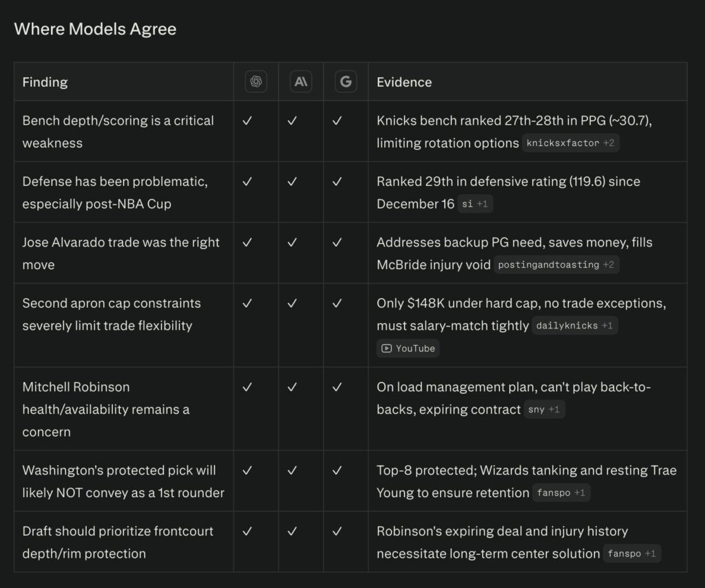Click Google checkmark for defense row
The height and width of the screenshot is (588, 705).
(337, 182)
